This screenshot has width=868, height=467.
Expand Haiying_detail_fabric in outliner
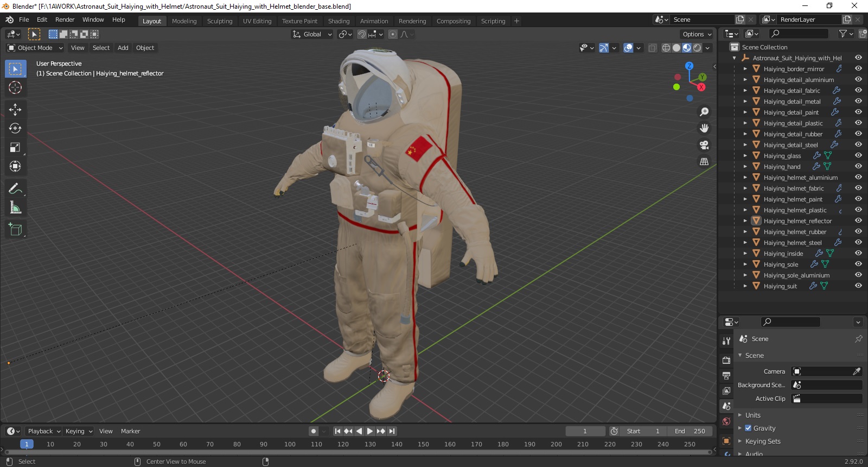coord(745,91)
